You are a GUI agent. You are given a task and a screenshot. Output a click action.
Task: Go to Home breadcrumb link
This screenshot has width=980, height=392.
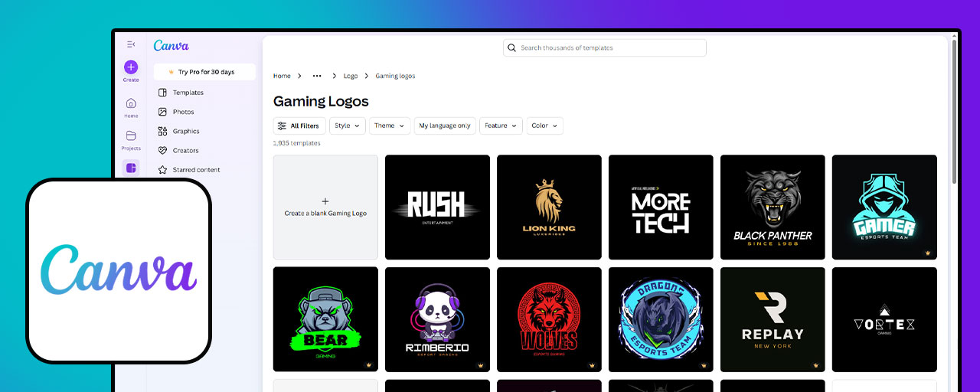[282, 76]
